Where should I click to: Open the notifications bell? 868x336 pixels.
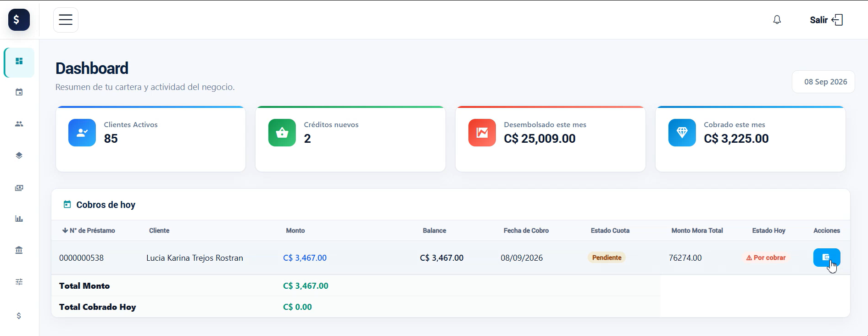777,20
